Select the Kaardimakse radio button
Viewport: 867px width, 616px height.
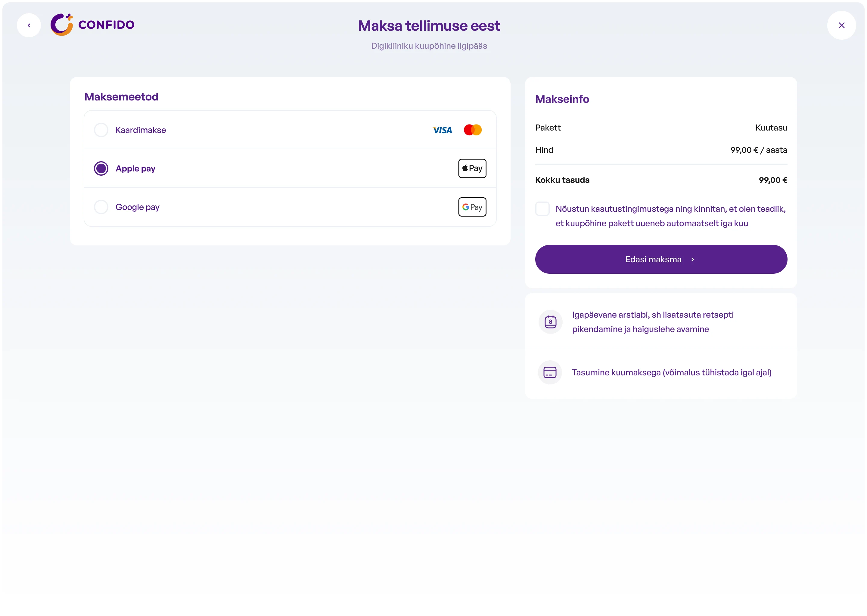pyautogui.click(x=101, y=130)
